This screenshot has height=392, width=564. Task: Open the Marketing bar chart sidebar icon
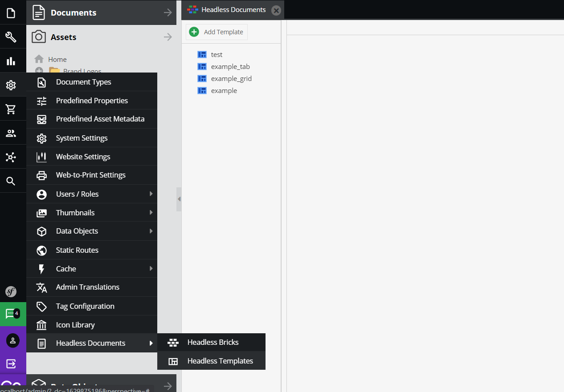point(11,61)
